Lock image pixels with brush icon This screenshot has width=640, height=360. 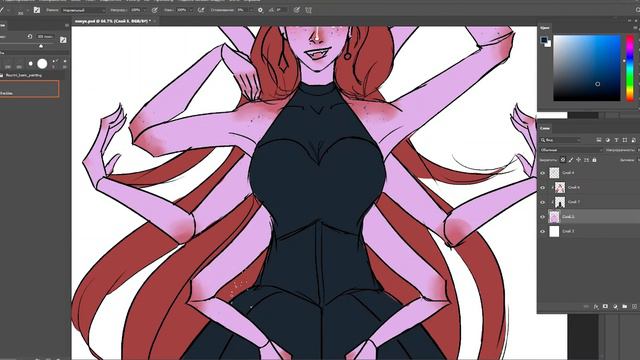pos(571,160)
